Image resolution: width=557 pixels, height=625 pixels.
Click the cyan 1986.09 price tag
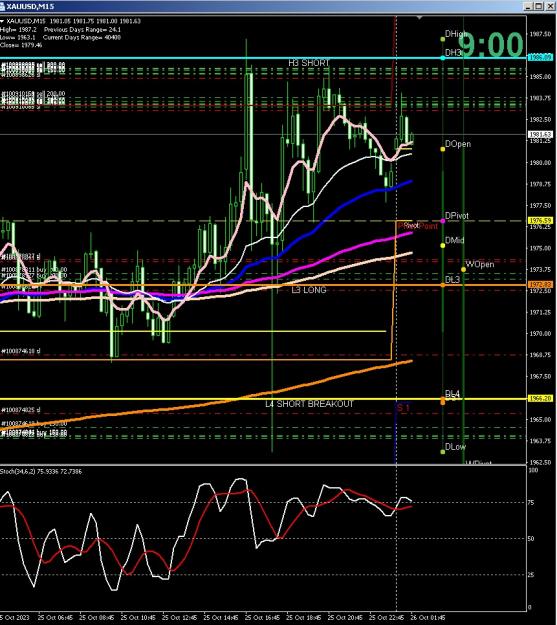[540, 57]
